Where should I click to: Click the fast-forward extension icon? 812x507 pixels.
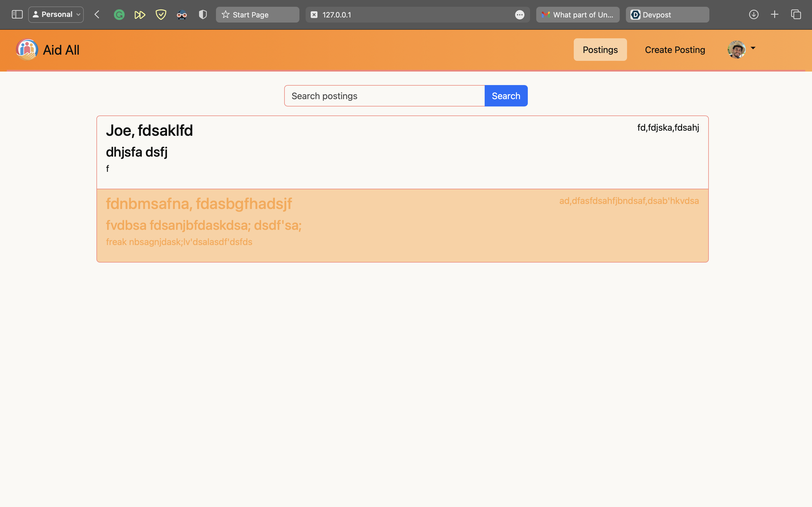click(140, 15)
